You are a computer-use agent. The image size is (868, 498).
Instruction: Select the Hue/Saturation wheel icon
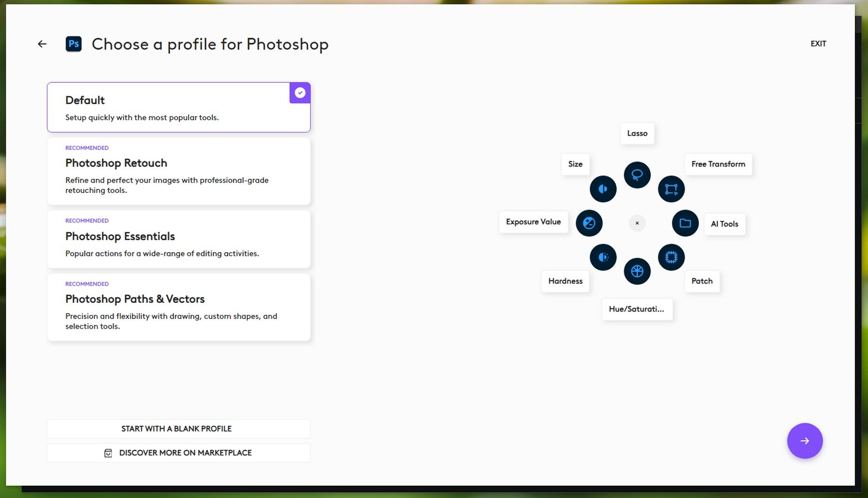pos(637,271)
